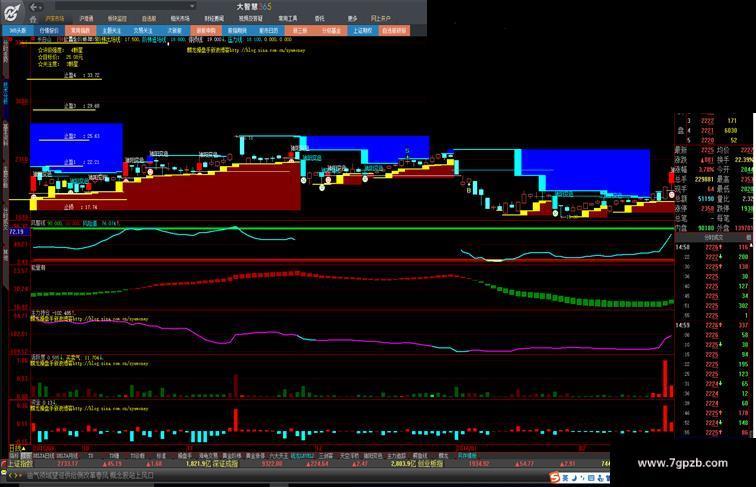Screen dimensions: 756x487
Task: Switch to the 主力追踪 indicator tab
Action: [396, 455]
